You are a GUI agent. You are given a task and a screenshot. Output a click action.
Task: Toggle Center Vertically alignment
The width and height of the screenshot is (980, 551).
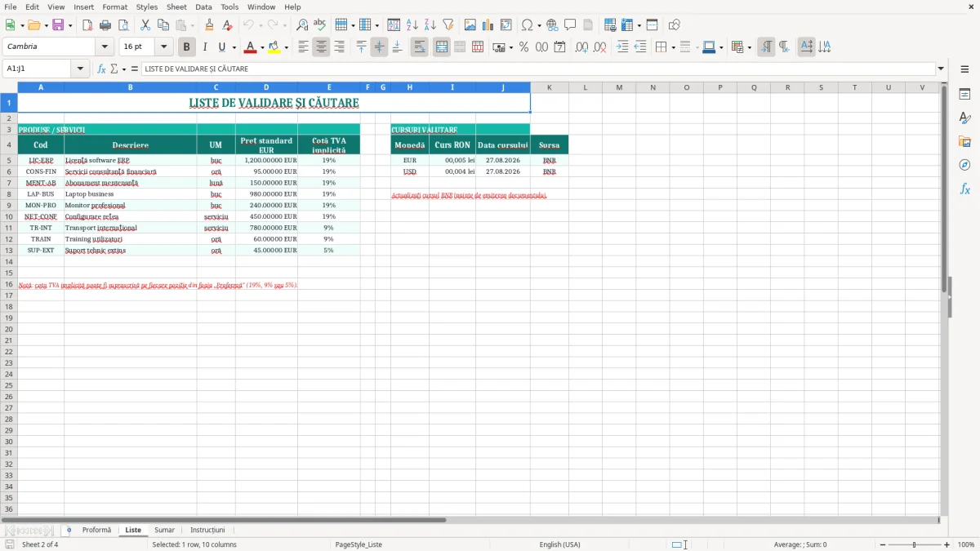(379, 47)
